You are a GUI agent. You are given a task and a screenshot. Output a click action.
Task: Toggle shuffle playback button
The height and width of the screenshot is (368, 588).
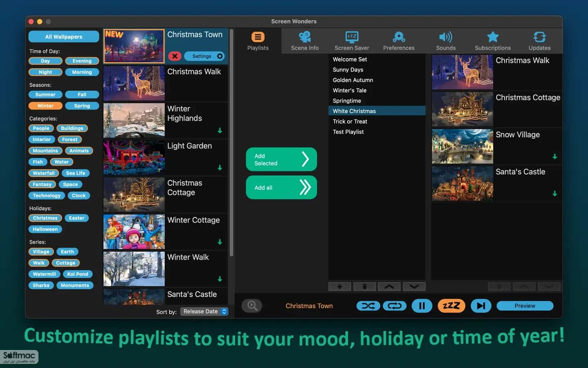point(368,306)
